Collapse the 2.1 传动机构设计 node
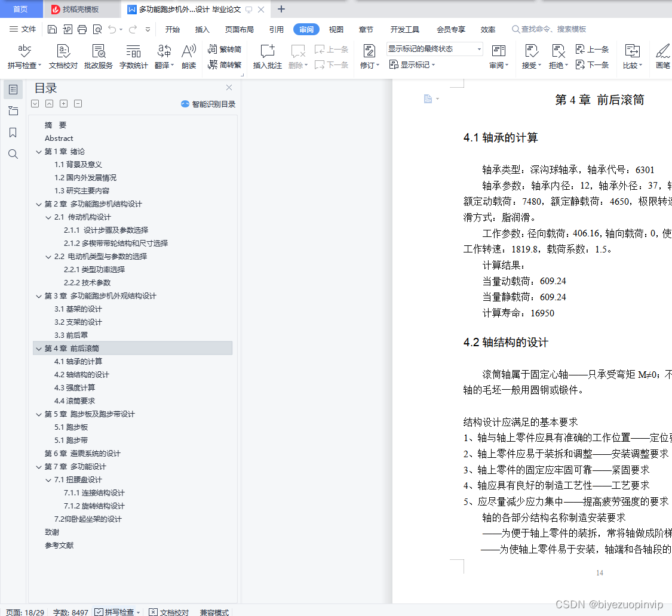This screenshot has height=616, width=672. [x=48, y=218]
